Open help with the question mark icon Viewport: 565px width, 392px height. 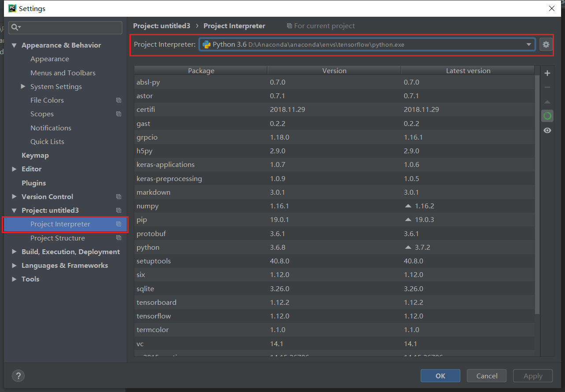18,376
